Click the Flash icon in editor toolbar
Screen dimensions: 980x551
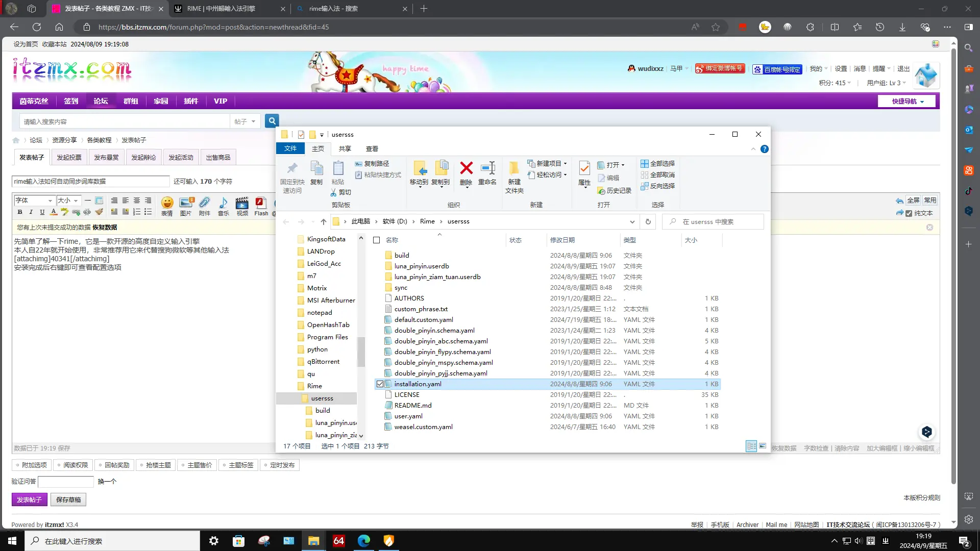click(x=261, y=203)
